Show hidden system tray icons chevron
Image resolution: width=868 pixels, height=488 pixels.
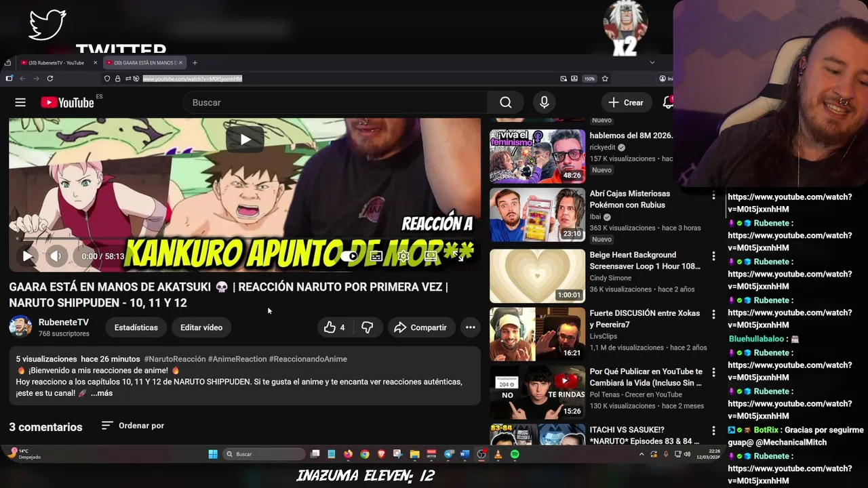tap(642, 454)
